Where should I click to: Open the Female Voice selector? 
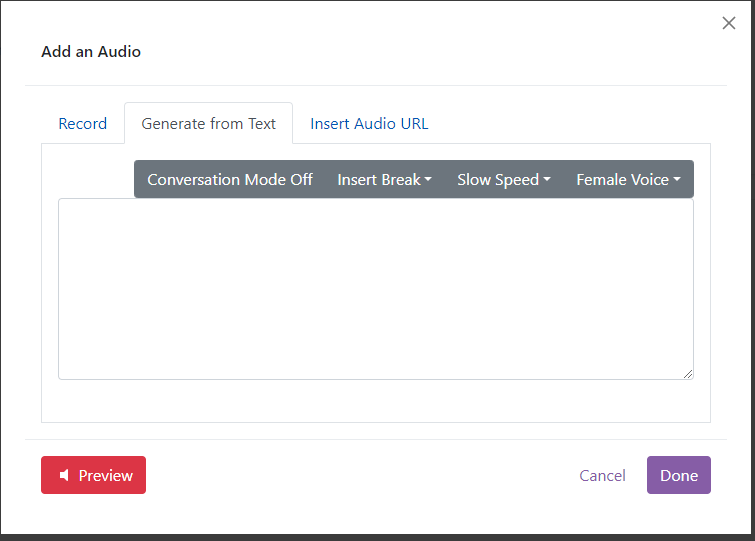628,179
